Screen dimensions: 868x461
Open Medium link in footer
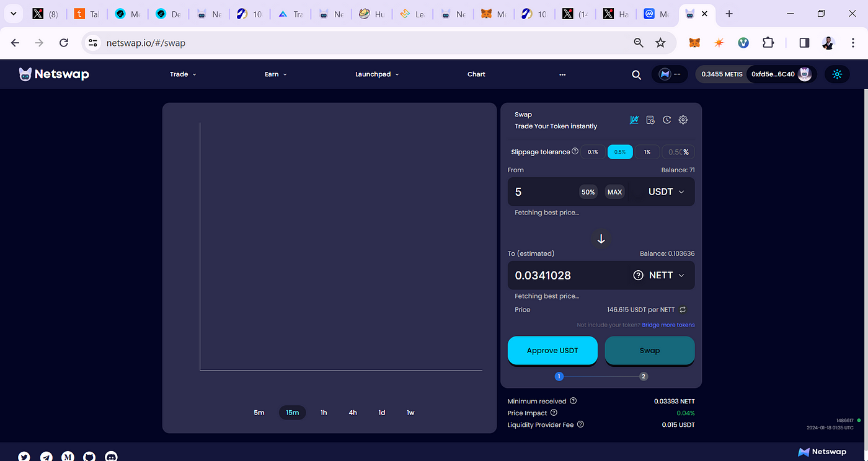click(68, 457)
